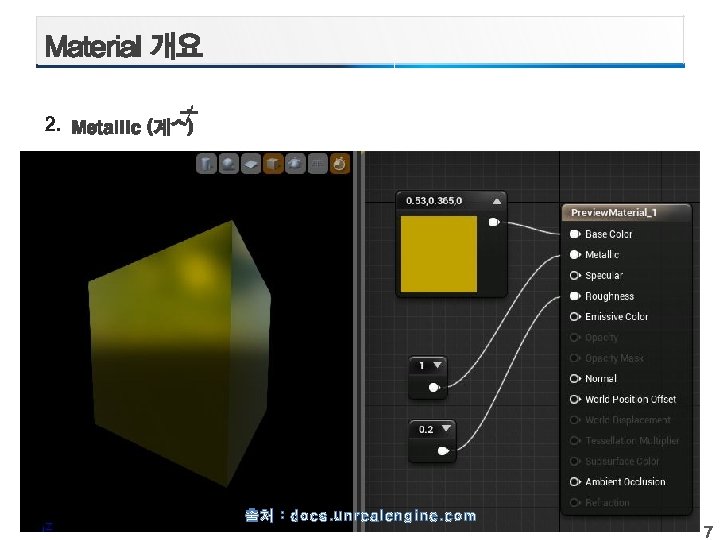
Task: Click the output pin of the 0.2 node
Action: 443,451
